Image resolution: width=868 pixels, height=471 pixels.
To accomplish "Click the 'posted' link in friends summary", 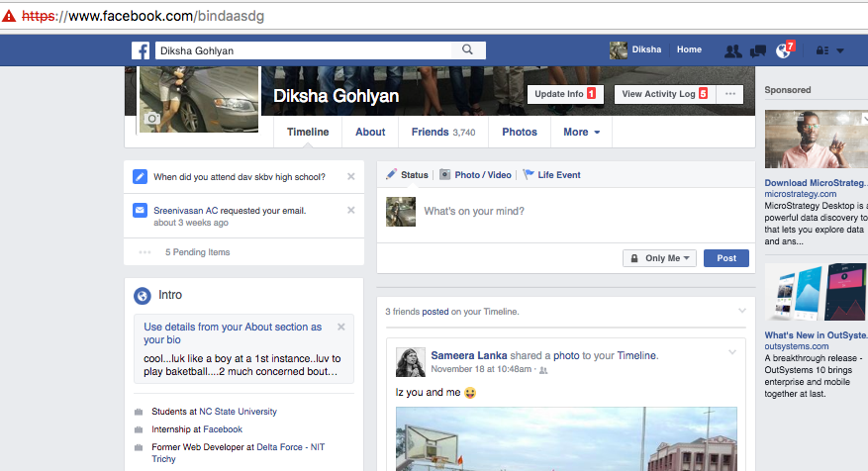I will (x=435, y=312).
